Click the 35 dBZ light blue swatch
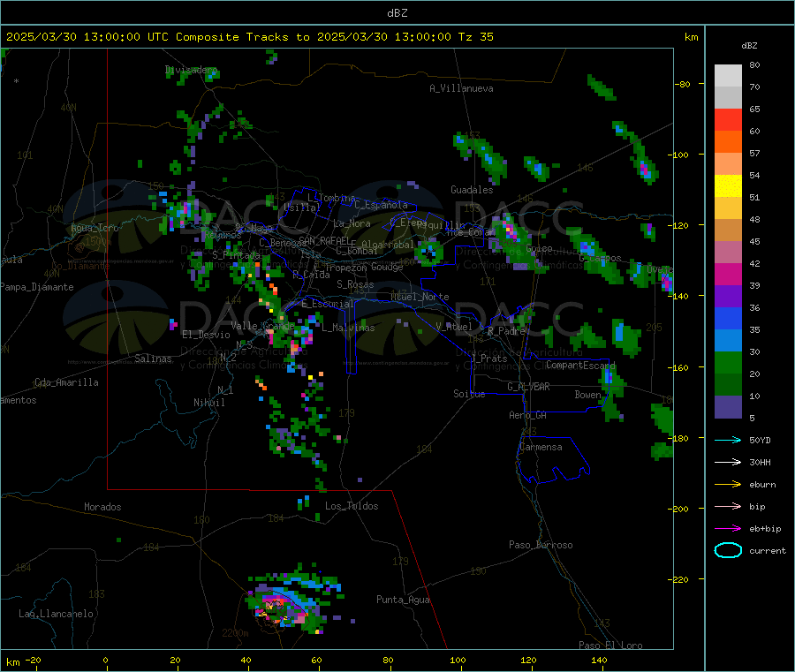Screen dimensions: 795x672 tap(728, 341)
